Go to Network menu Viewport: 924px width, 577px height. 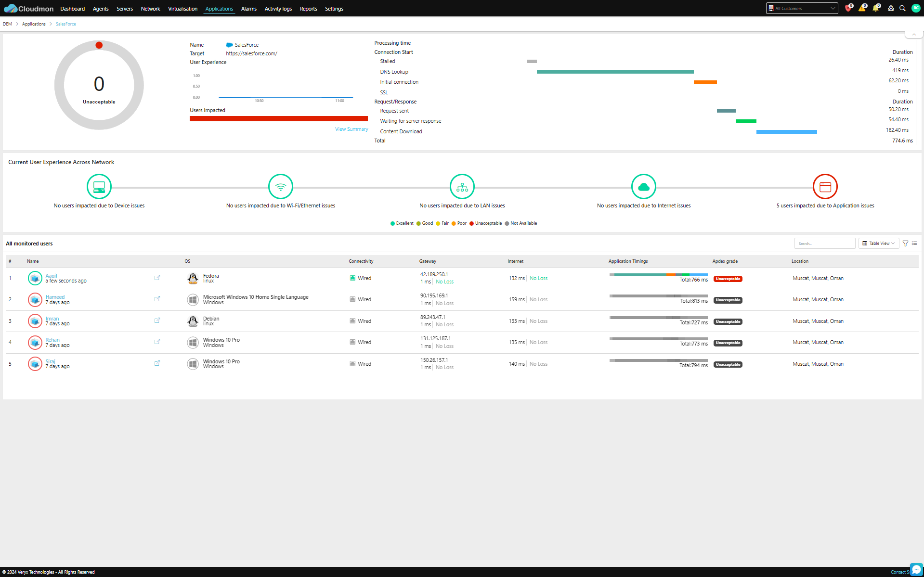[x=150, y=9]
